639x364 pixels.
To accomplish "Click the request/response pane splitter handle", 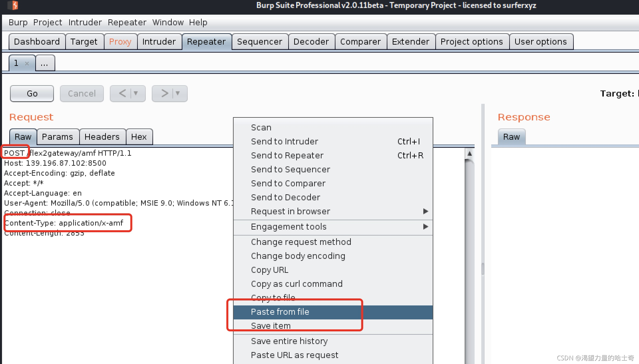I will tap(483, 269).
